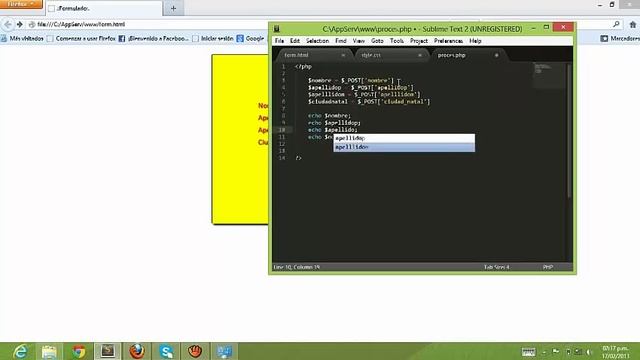Open File Explorer from taskbar
Screen dimensions: 640x360
(49, 351)
